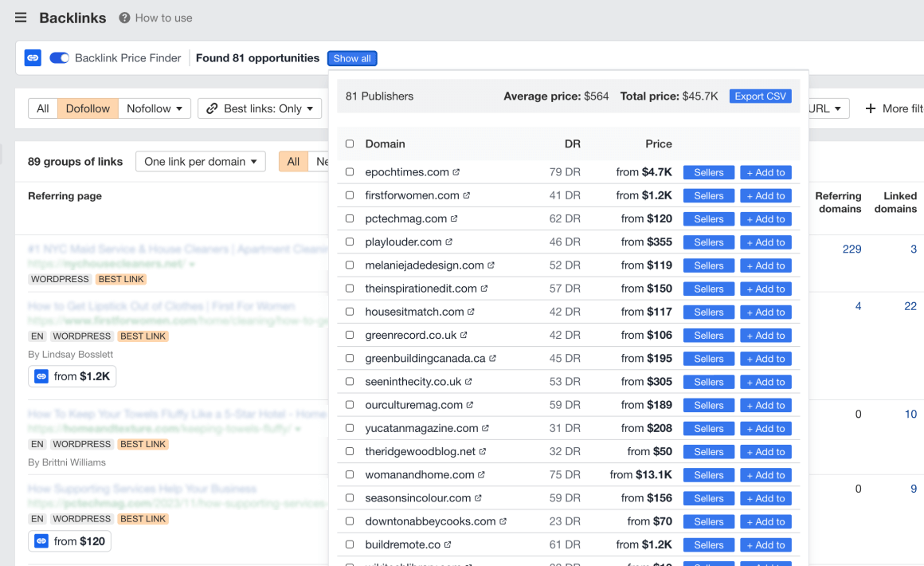Open epochtimes.com external link icon

point(456,172)
